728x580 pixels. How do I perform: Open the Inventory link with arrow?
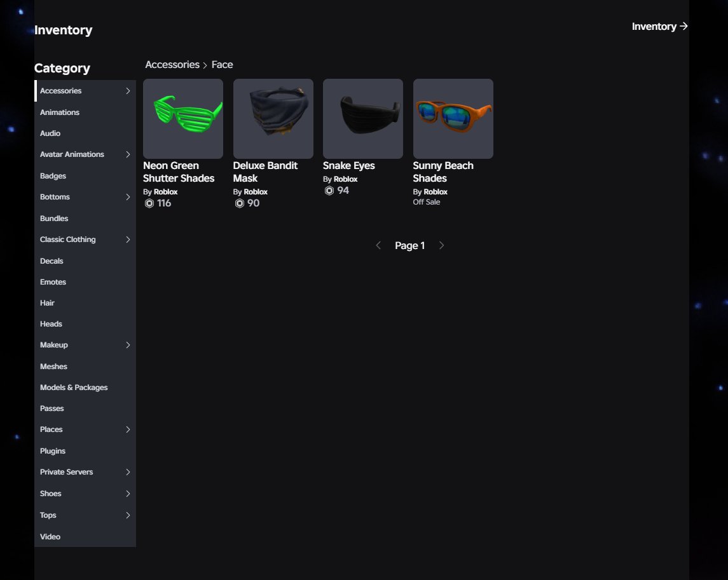click(x=659, y=27)
